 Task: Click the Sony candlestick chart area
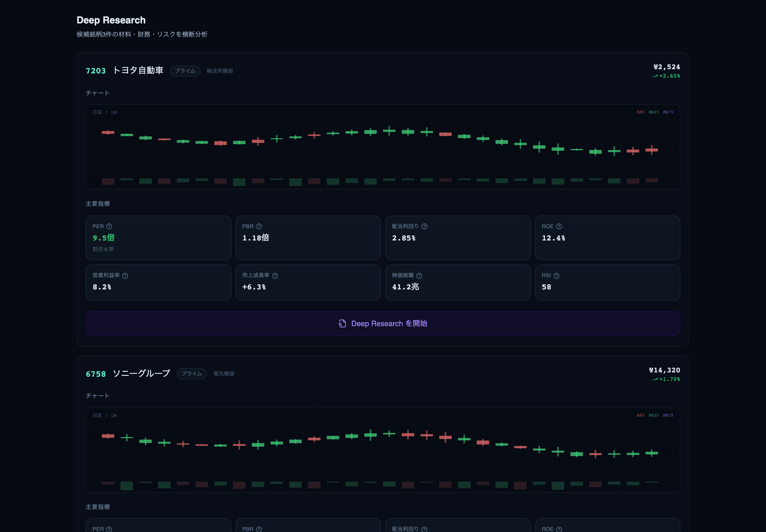[x=383, y=450]
